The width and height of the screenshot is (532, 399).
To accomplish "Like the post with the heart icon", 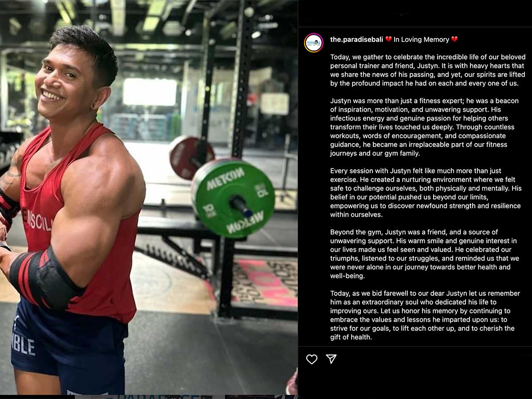I will click(312, 359).
